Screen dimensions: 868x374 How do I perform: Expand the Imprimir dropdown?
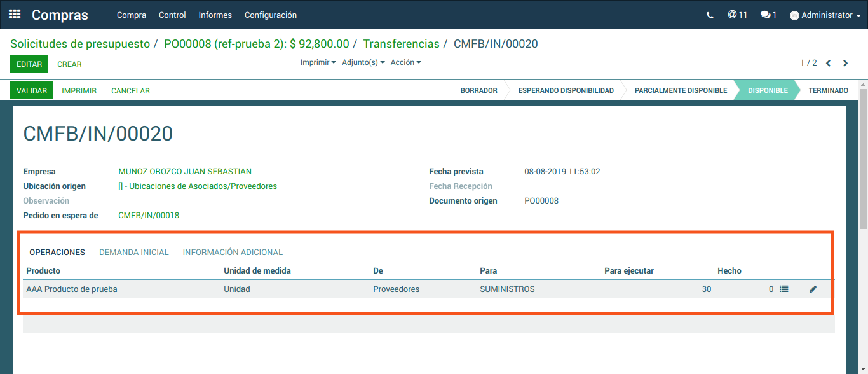pyautogui.click(x=318, y=62)
